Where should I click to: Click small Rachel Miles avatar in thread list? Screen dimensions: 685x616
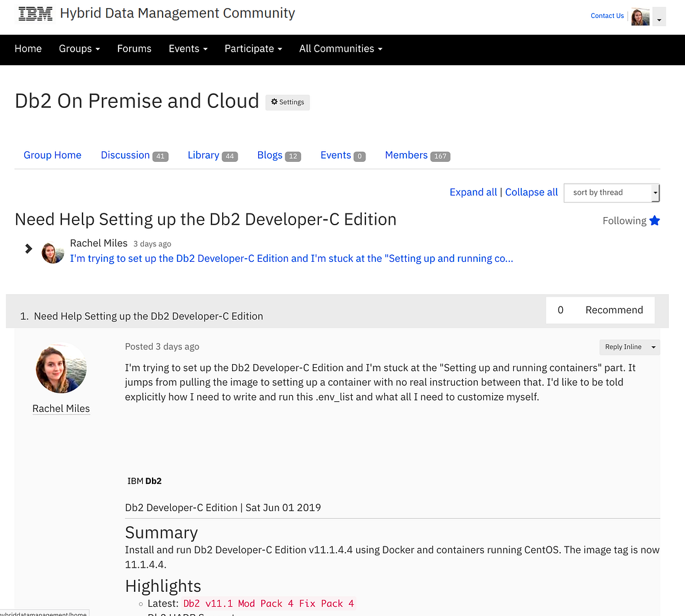(x=53, y=252)
